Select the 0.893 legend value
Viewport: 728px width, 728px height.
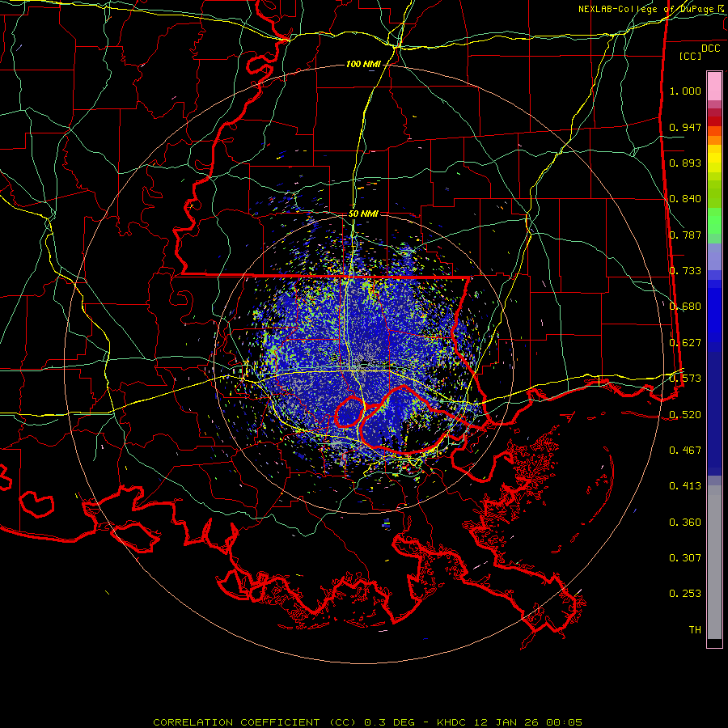(685, 163)
